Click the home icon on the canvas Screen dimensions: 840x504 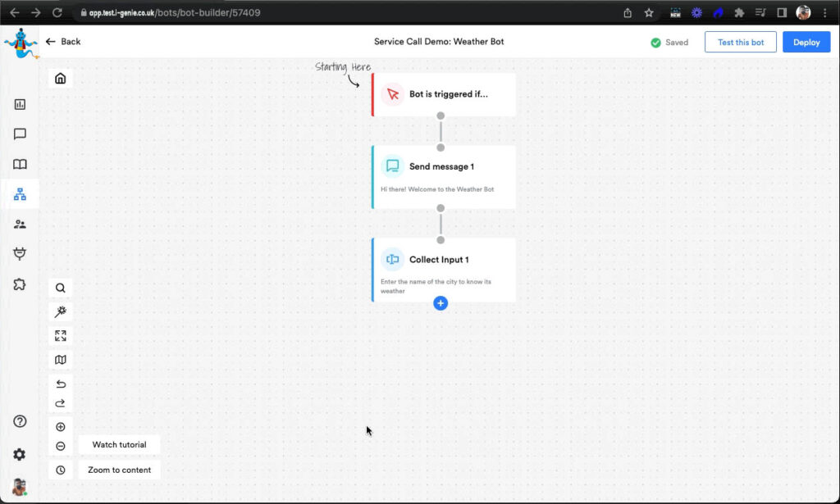point(61,79)
